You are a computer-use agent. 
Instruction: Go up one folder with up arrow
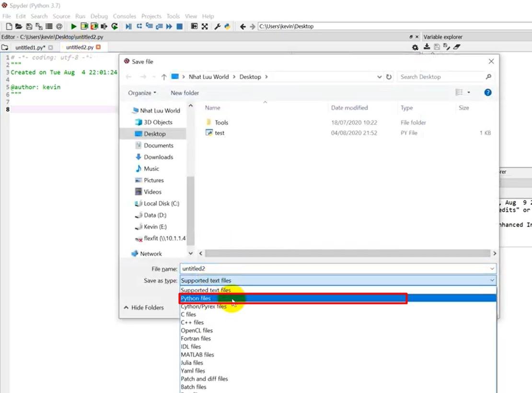tap(164, 77)
